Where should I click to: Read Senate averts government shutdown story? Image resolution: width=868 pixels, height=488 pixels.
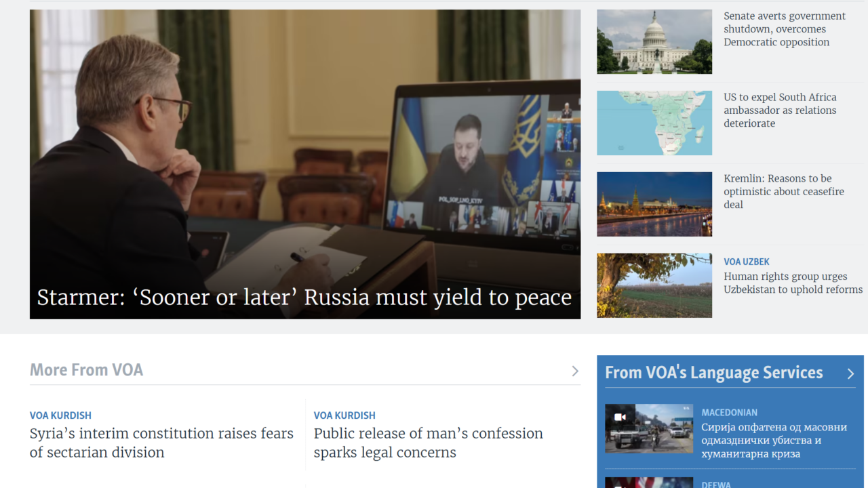pos(785,29)
